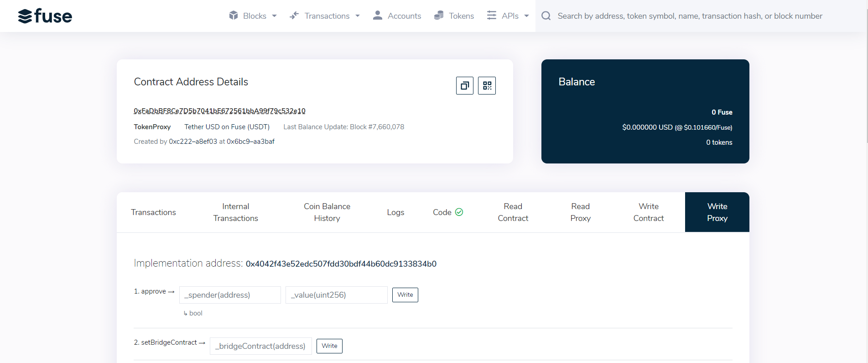Open the APIs menu
The height and width of the screenshot is (363, 868).
(x=508, y=16)
